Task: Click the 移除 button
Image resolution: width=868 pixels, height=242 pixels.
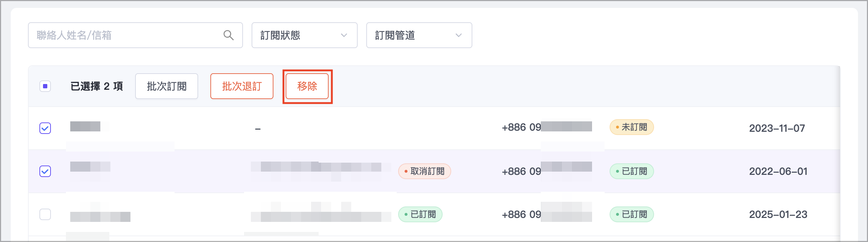Action: (x=307, y=86)
